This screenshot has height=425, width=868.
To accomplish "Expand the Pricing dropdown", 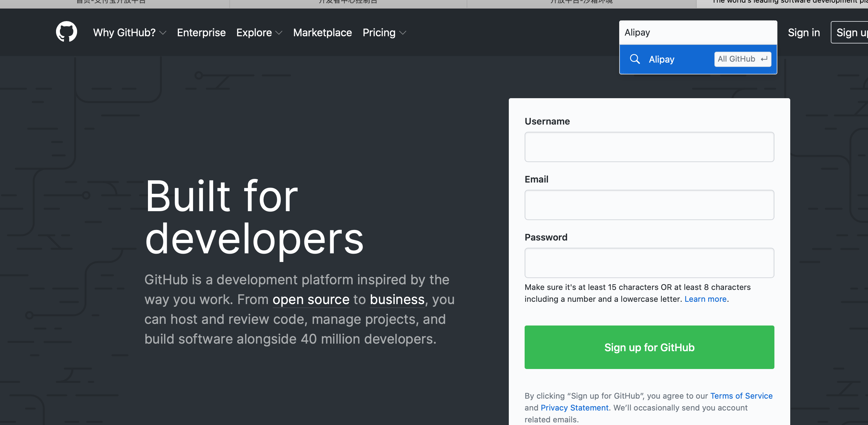I will [384, 33].
